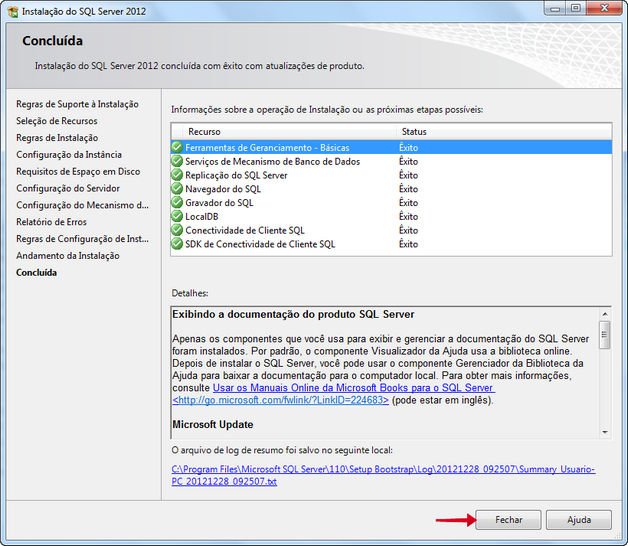Open the go.microsoft.com fwlink URL
This screenshot has height=546, width=628.
(x=280, y=400)
